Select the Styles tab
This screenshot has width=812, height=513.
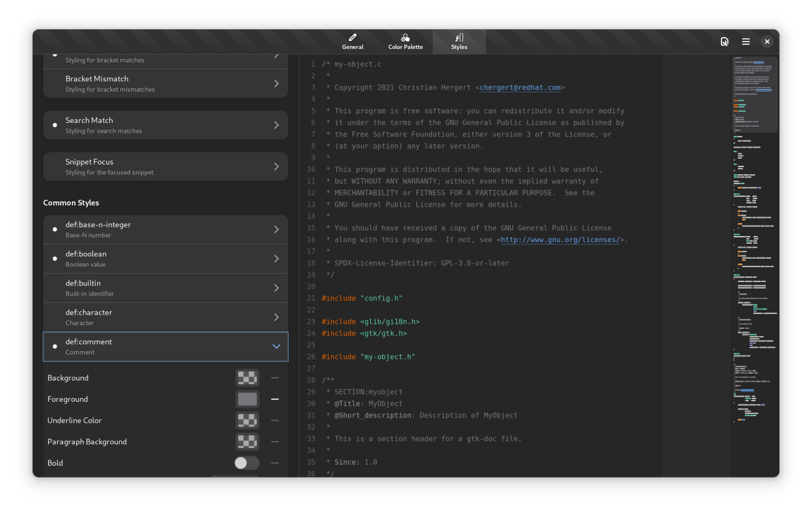[x=459, y=42]
